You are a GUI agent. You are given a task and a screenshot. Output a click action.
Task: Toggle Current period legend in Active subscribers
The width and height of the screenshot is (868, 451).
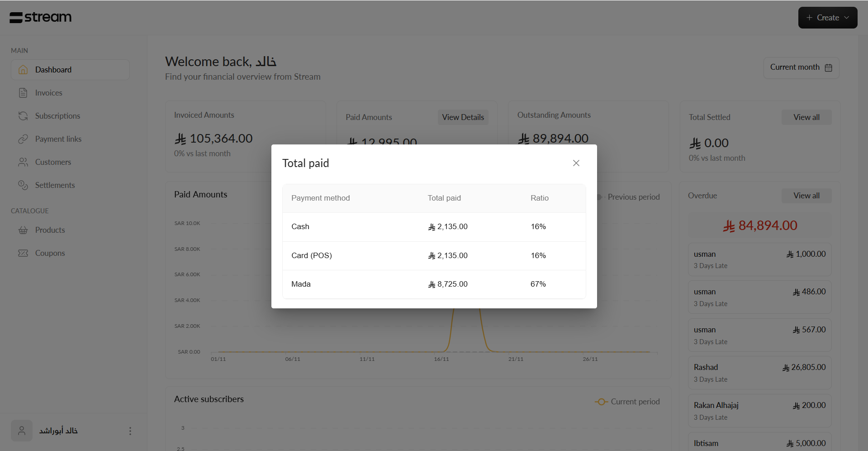tap(627, 402)
